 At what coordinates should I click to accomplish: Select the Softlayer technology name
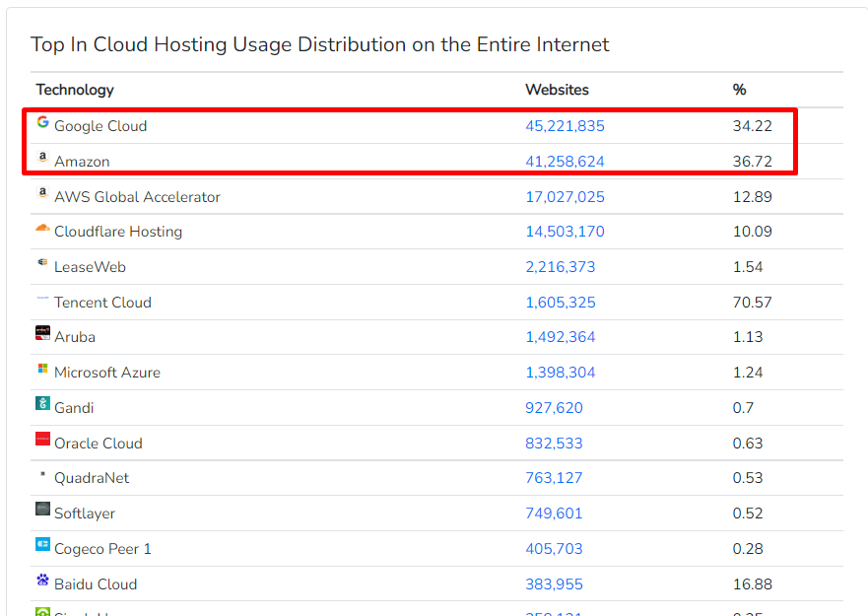[85, 513]
